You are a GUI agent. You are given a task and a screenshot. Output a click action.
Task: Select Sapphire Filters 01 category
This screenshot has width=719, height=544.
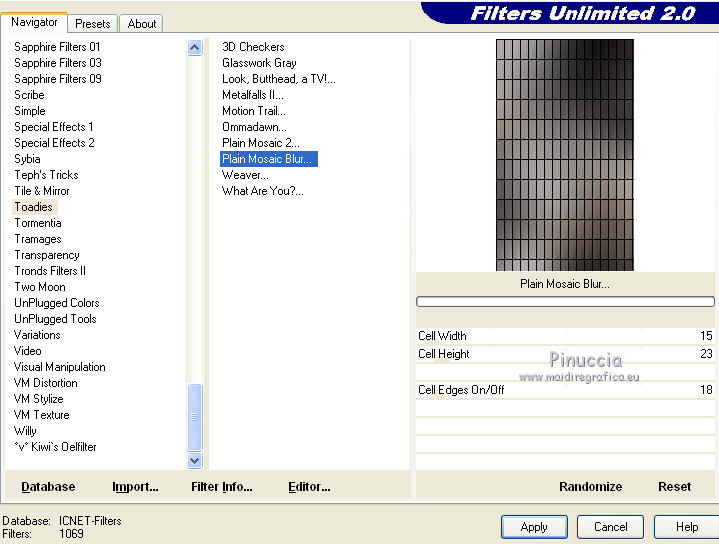(x=57, y=47)
